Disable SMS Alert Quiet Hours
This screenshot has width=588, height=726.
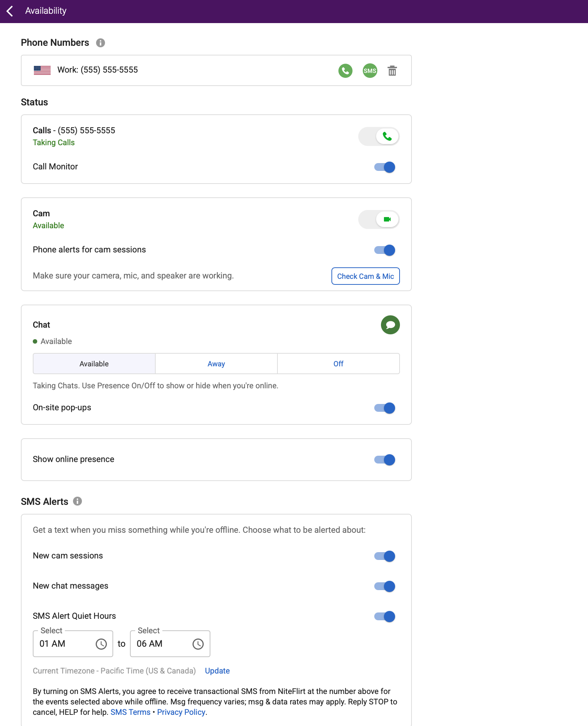385,617
